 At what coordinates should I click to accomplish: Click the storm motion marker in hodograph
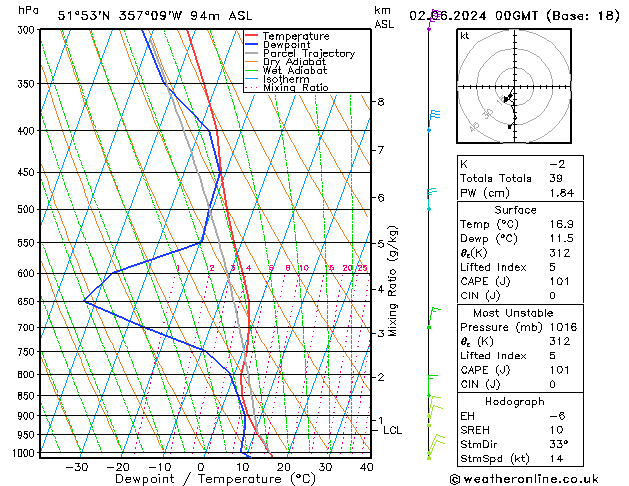507,98
